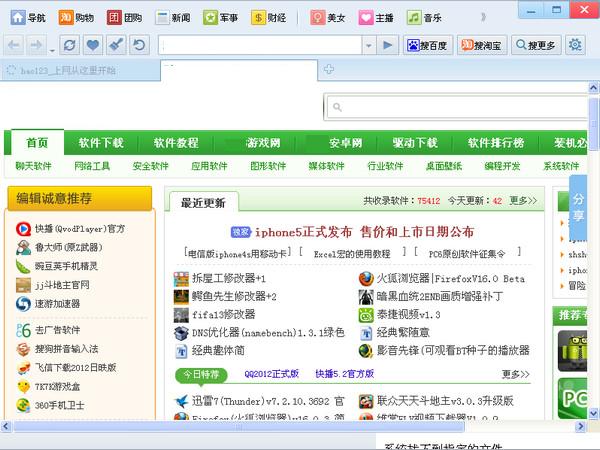Click 豌豆荚手机精灵 icon

pos(23,266)
